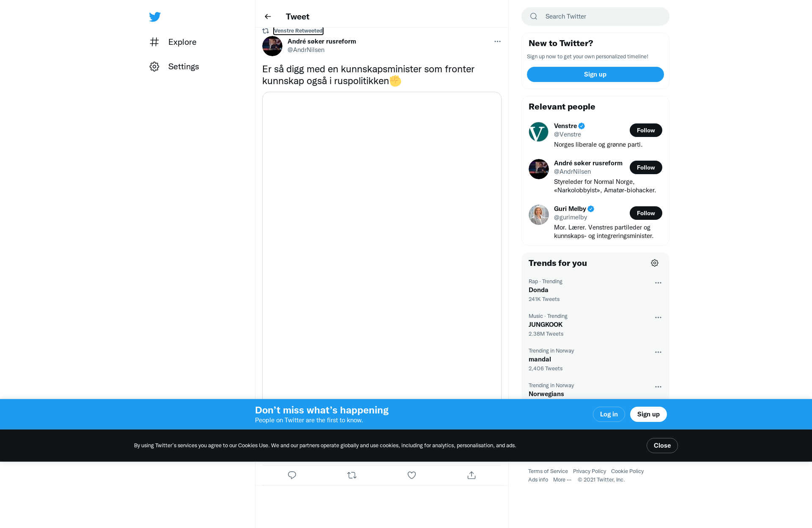The height and width of the screenshot is (528, 812).
Task: Like the tweet with the heart icon
Action: (411, 475)
